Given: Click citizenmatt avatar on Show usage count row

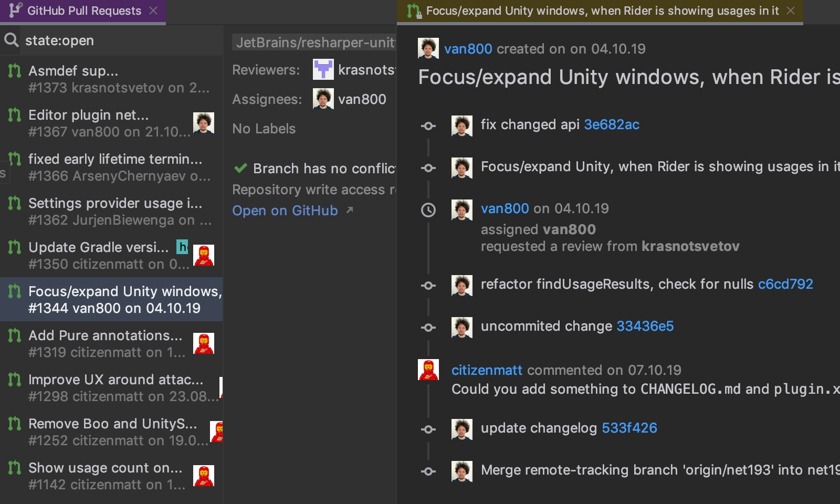Looking at the screenshot, I should [204, 476].
